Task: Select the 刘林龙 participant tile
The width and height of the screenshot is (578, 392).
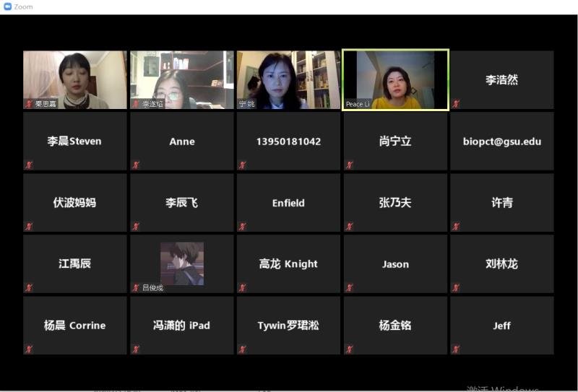Action: point(502,264)
